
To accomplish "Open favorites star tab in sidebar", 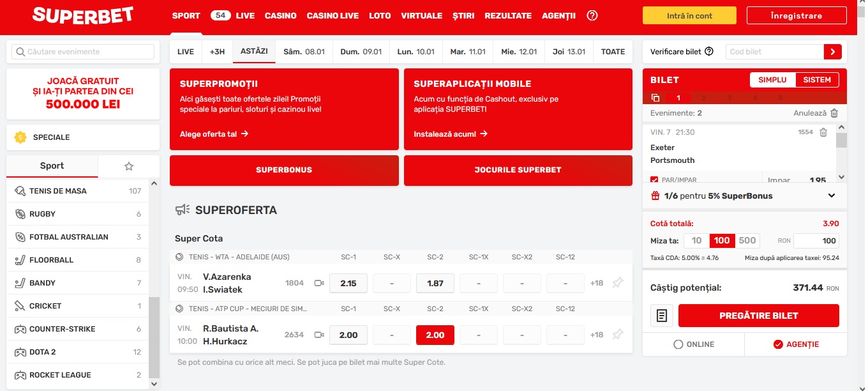I will 129,166.
